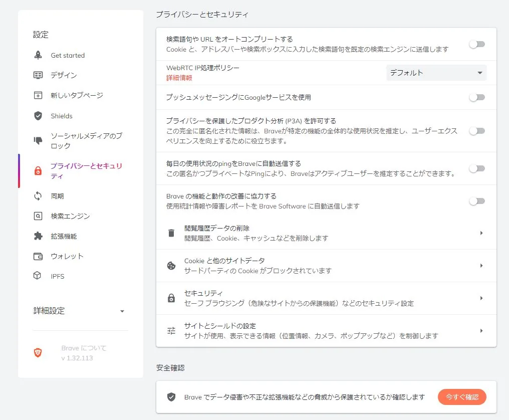509x420 pixels.
Task: Click the ウォレット card icon
Action: tap(37, 256)
